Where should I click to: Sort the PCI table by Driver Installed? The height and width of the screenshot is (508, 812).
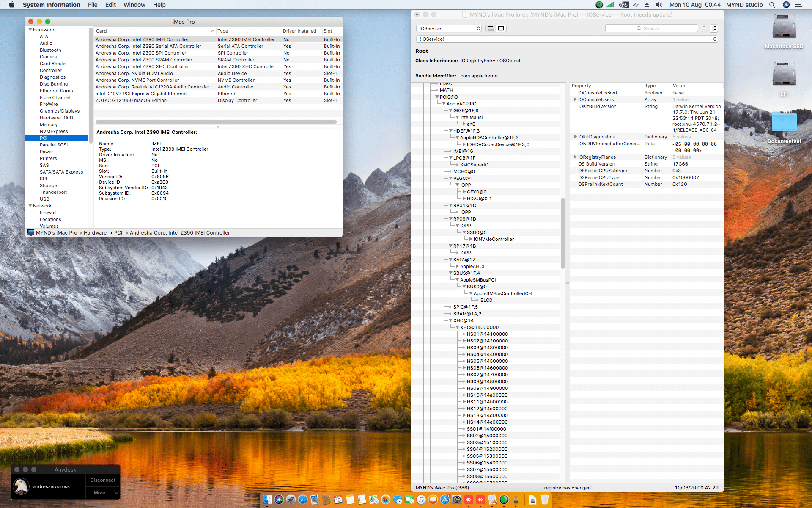299,31
